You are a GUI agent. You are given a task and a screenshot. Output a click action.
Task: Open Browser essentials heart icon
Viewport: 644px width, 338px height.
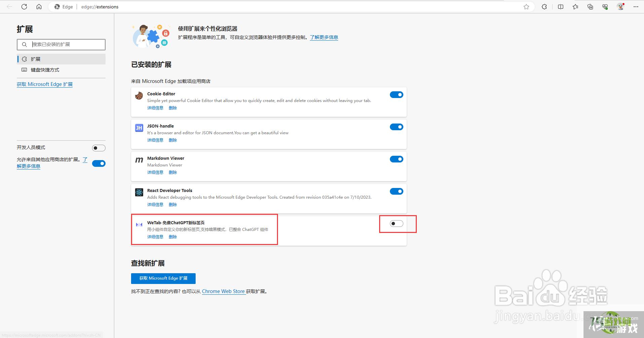click(x=605, y=7)
